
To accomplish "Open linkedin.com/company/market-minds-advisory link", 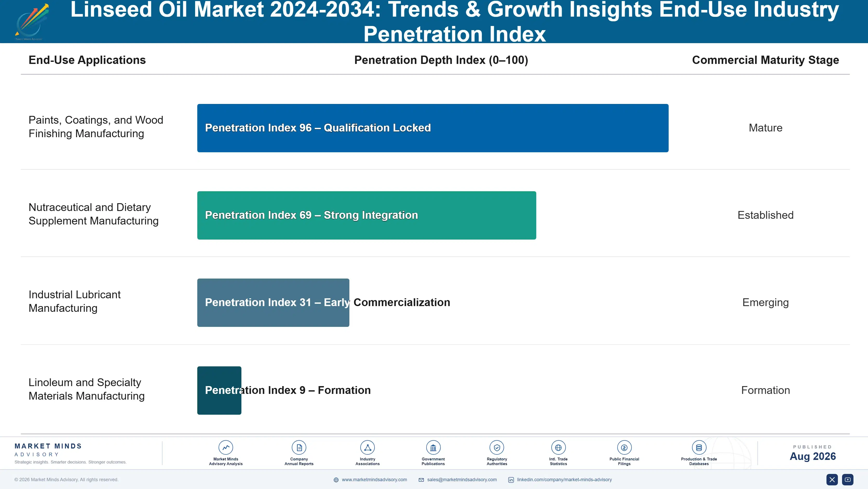I will [x=564, y=480].
